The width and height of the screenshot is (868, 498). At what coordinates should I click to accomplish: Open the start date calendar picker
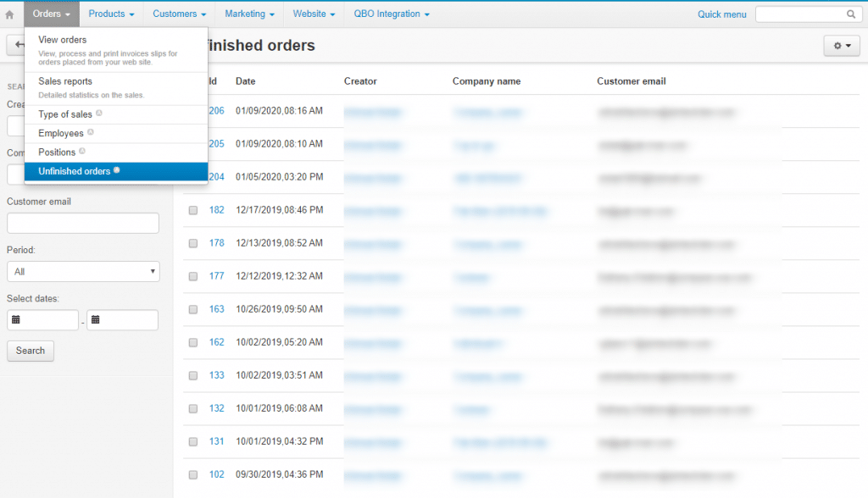tap(16, 320)
